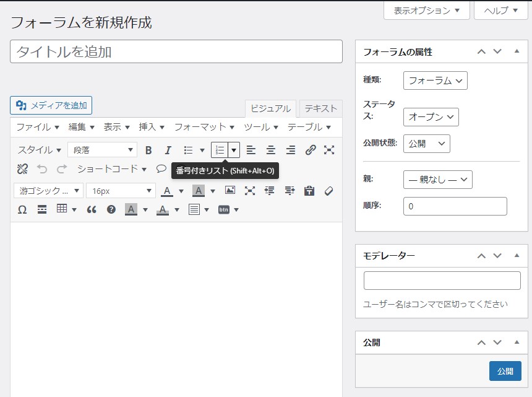Click the insert image icon
This screenshot has width=532, height=397.
(x=230, y=191)
